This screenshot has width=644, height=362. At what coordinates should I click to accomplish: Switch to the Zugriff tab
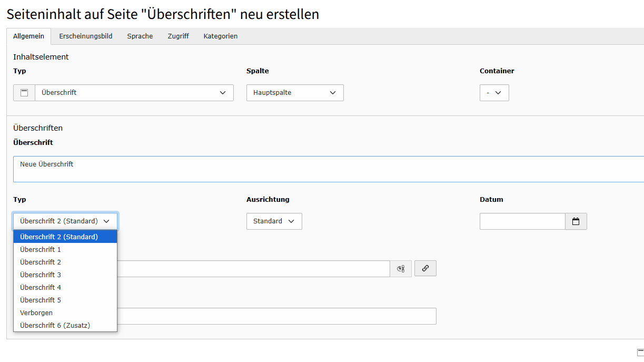(x=178, y=36)
